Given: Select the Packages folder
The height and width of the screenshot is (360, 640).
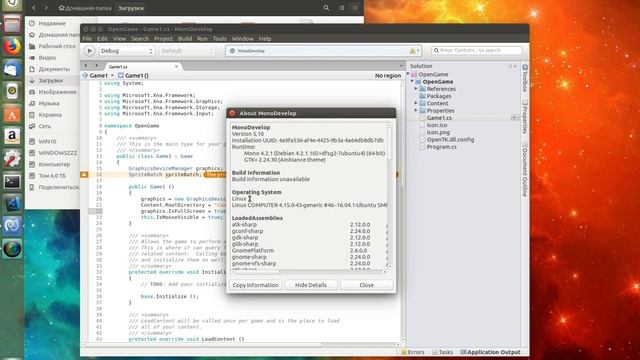Looking at the screenshot, I should coord(439,96).
